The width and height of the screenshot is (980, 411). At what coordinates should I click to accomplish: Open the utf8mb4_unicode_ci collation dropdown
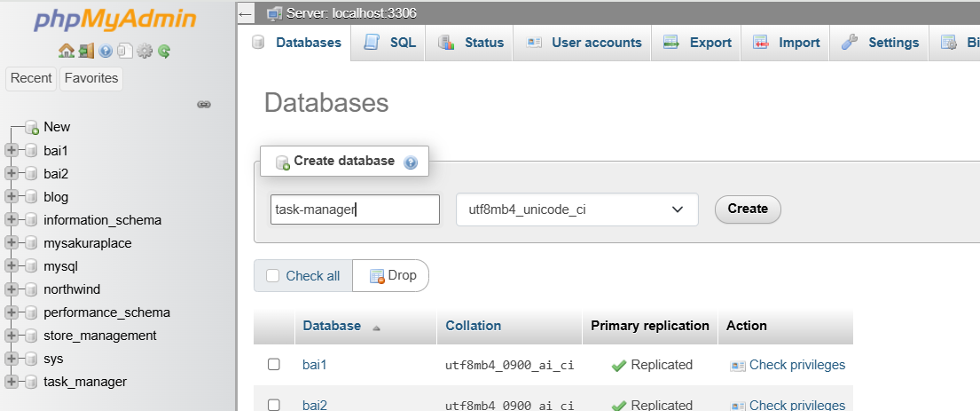point(576,209)
